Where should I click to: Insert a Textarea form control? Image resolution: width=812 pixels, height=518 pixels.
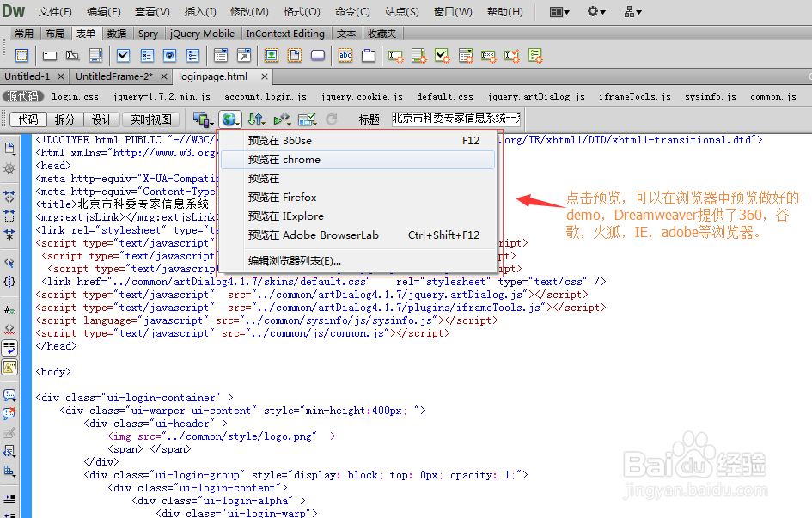pyautogui.click(x=95, y=55)
